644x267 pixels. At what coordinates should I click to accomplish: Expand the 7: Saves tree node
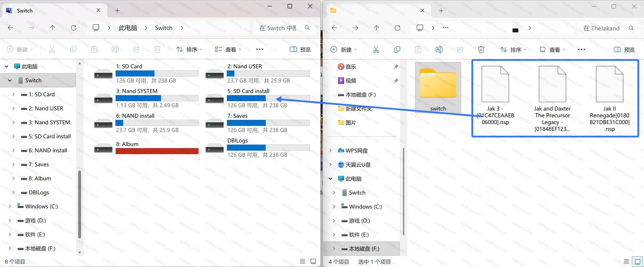pos(14,164)
